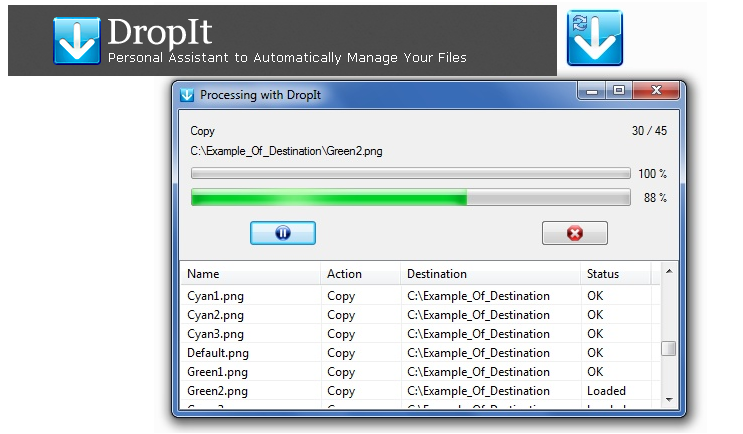Image resolution: width=743 pixels, height=434 pixels.
Task: Sort list by Status column header
Action: (x=616, y=274)
